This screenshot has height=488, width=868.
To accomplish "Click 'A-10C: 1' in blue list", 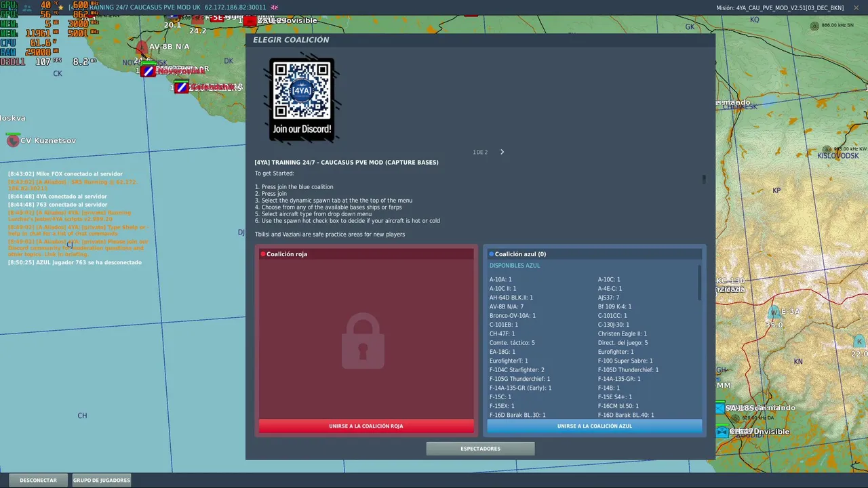I will (609, 279).
